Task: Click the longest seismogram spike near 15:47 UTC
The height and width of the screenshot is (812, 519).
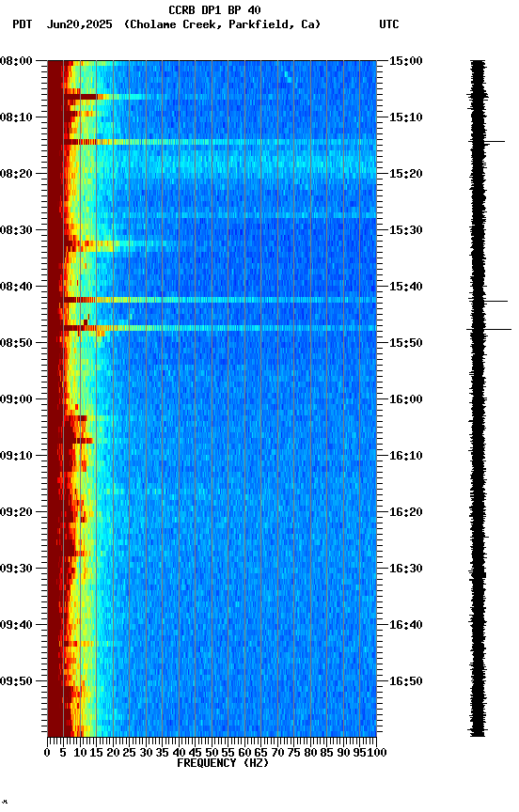Action: (489, 329)
